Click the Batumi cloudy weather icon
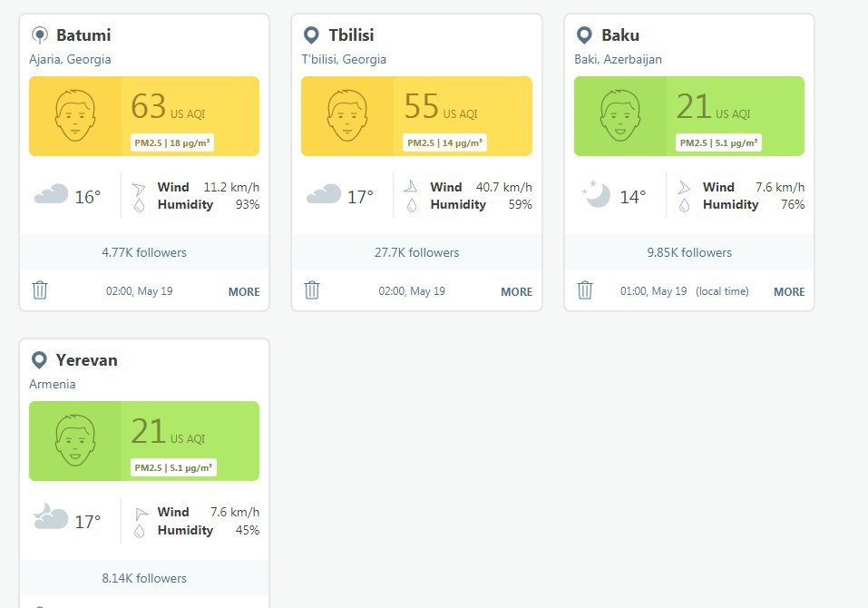 [52, 194]
